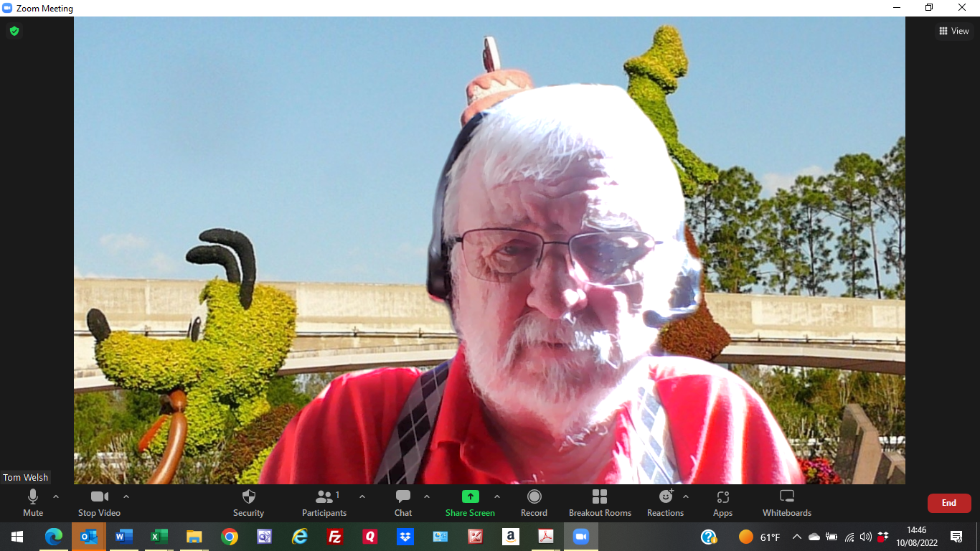Image resolution: width=980 pixels, height=551 pixels.
Task: Show meeting encryption info green shield
Action: tap(14, 31)
